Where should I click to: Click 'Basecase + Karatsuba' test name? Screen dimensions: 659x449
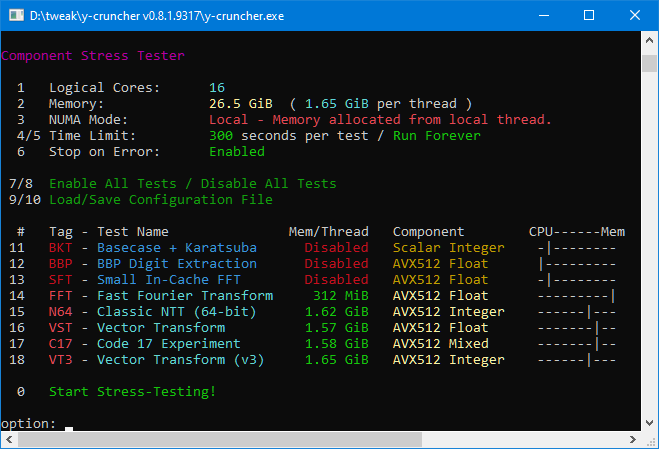click(x=177, y=247)
